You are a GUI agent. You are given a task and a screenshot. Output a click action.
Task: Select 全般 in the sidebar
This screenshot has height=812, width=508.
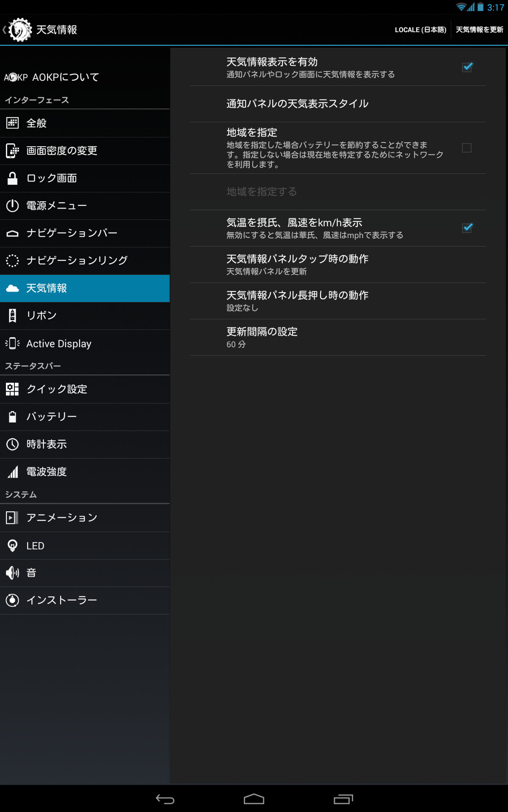(85, 123)
